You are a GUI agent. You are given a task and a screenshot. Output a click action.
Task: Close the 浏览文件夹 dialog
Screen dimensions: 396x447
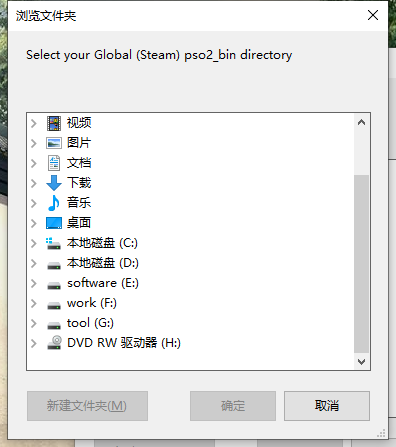coord(373,15)
